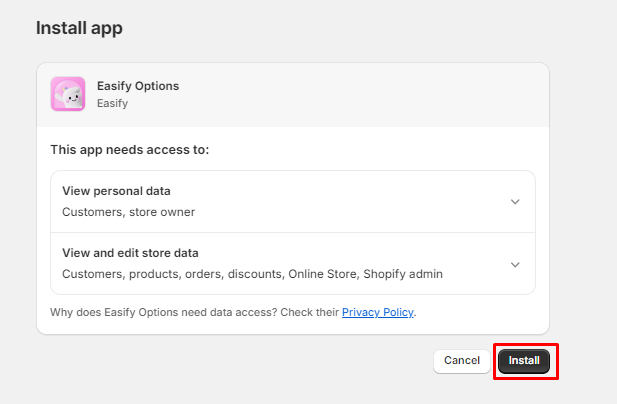Select the Easify Options app name
Viewport: 617px width, 404px height.
pos(138,86)
